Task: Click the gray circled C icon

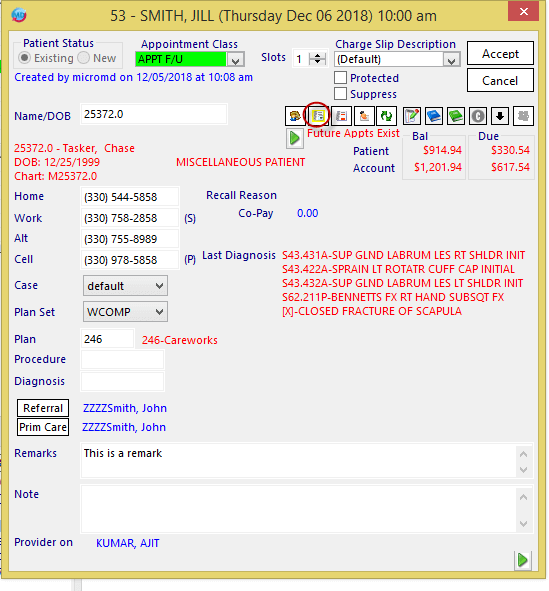Action: pos(478,116)
